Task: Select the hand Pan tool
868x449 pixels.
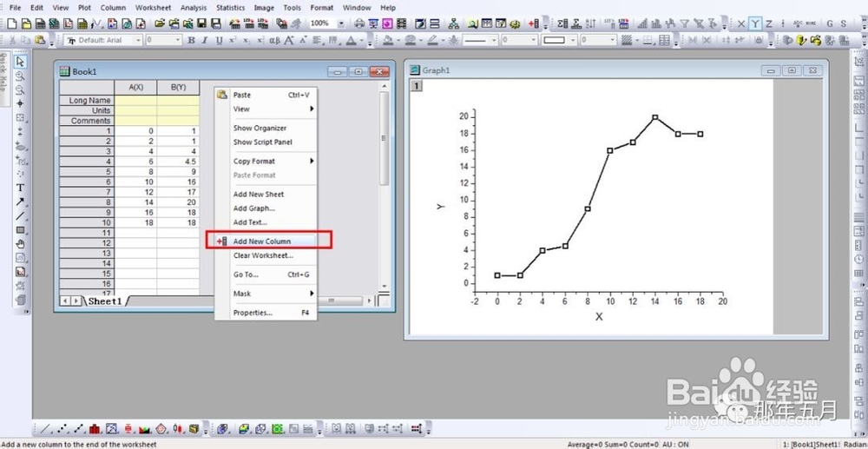Action: pyautogui.click(x=21, y=243)
